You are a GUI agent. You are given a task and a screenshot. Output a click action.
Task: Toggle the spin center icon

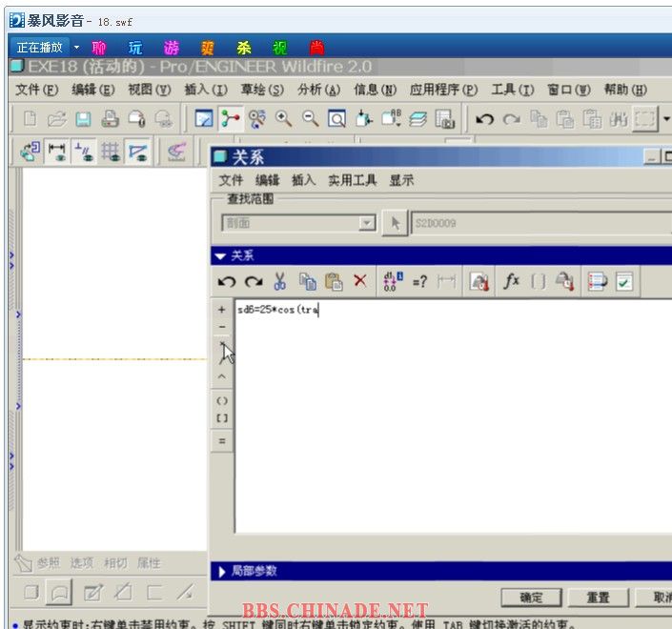coord(231,119)
